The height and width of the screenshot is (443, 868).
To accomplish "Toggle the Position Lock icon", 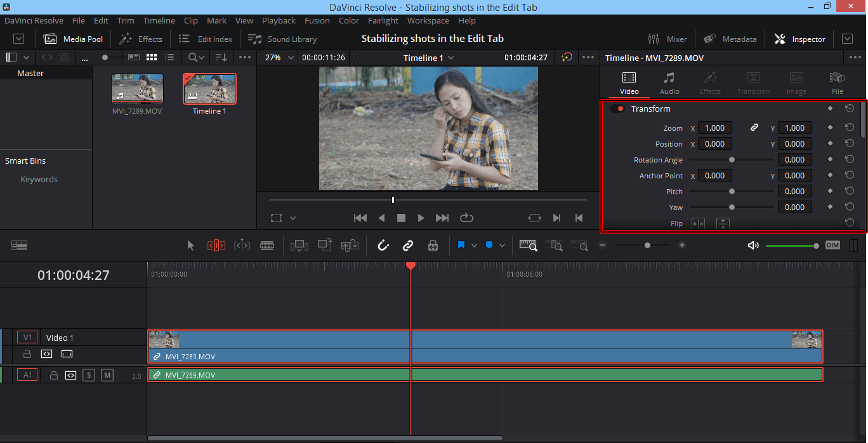I will (433, 246).
